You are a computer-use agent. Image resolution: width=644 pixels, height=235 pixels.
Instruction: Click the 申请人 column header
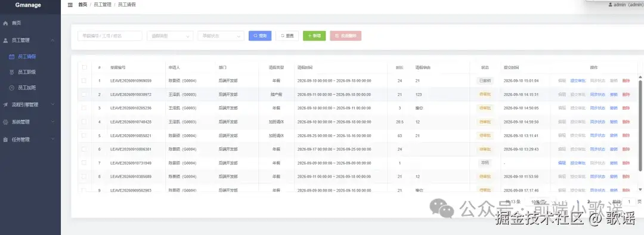coord(175,67)
